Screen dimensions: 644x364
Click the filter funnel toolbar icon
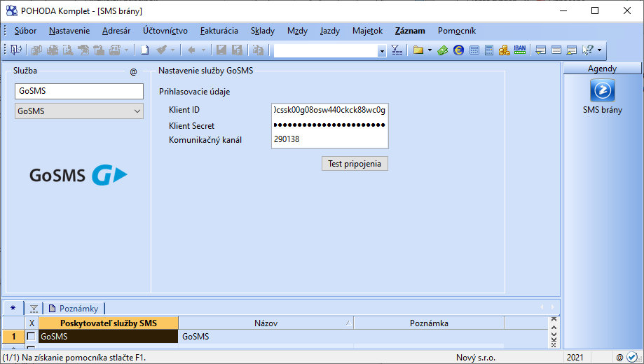click(397, 50)
